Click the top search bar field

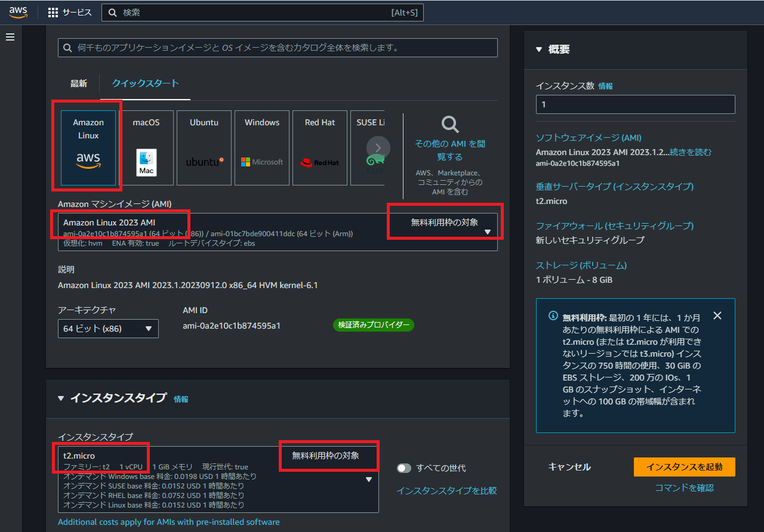[263, 13]
